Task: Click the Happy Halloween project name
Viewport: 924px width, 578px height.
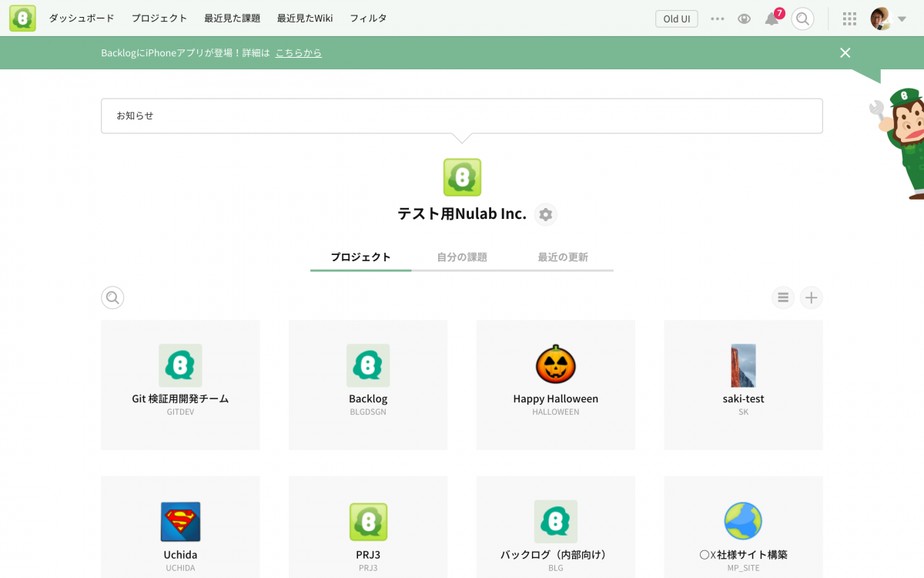Action: [556, 399]
